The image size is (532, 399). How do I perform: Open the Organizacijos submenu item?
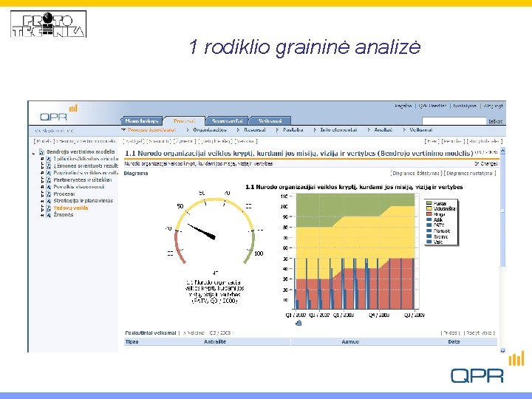click(210, 130)
